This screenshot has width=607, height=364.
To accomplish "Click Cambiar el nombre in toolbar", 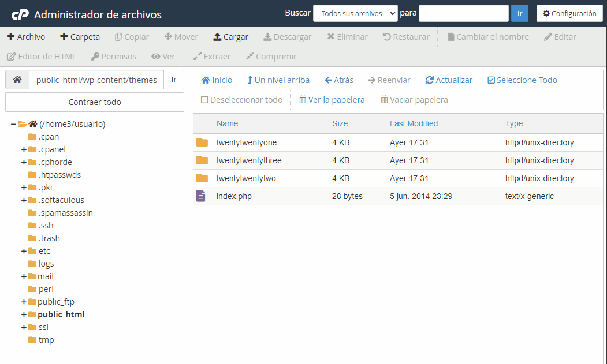I will pos(488,37).
